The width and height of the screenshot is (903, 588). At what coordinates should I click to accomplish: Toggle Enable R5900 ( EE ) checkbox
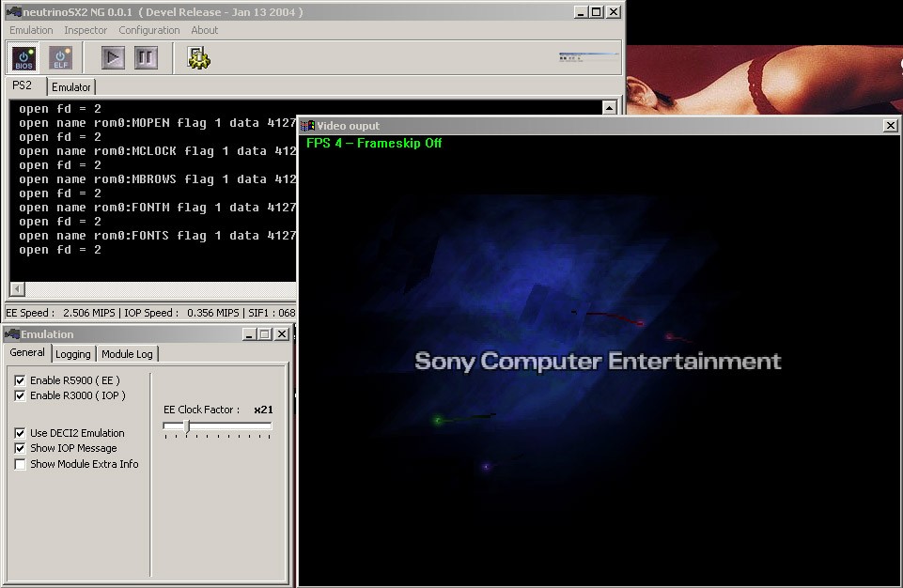click(20, 380)
